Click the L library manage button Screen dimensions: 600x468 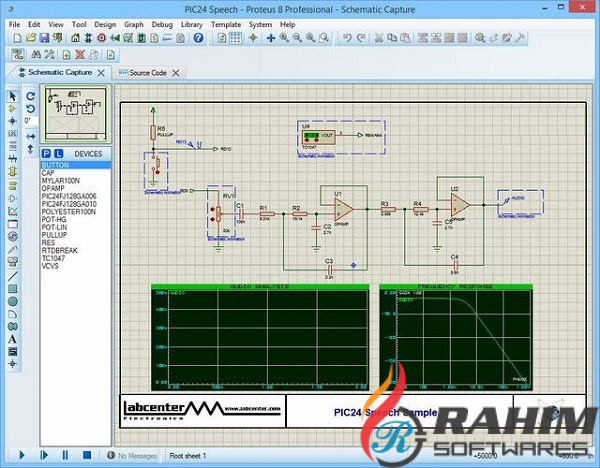tap(58, 153)
